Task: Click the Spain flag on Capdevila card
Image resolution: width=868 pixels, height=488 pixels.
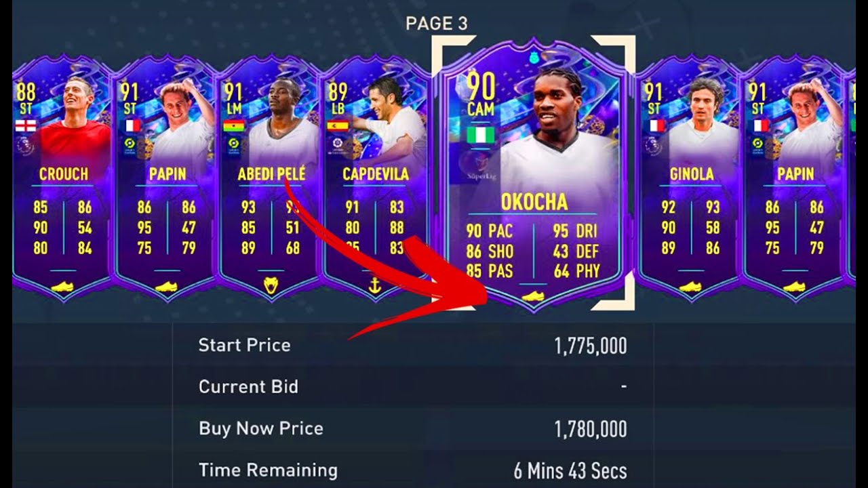Action: (x=338, y=126)
